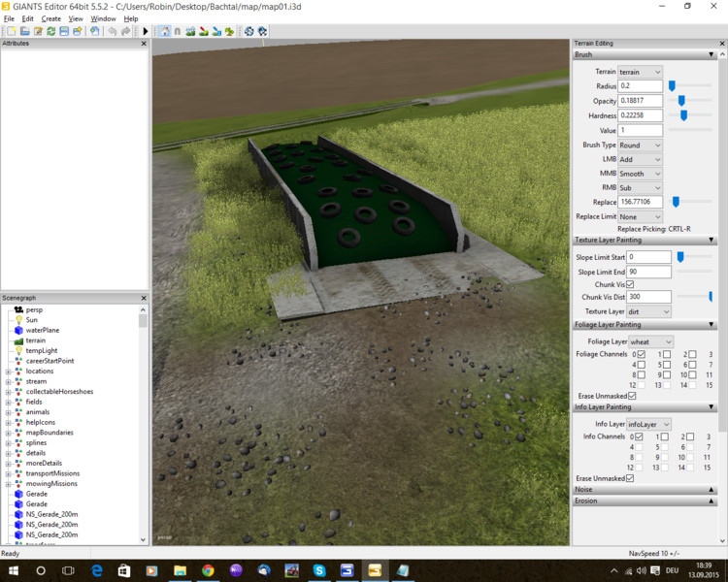Close the Scenegraph panel with its X
Screen dimensions: 728x582
[144, 298]
